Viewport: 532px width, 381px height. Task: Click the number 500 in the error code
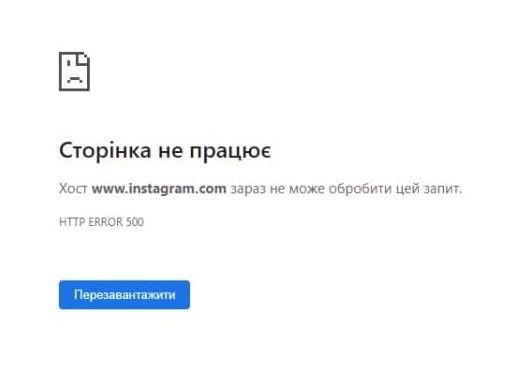click(135, 222)
